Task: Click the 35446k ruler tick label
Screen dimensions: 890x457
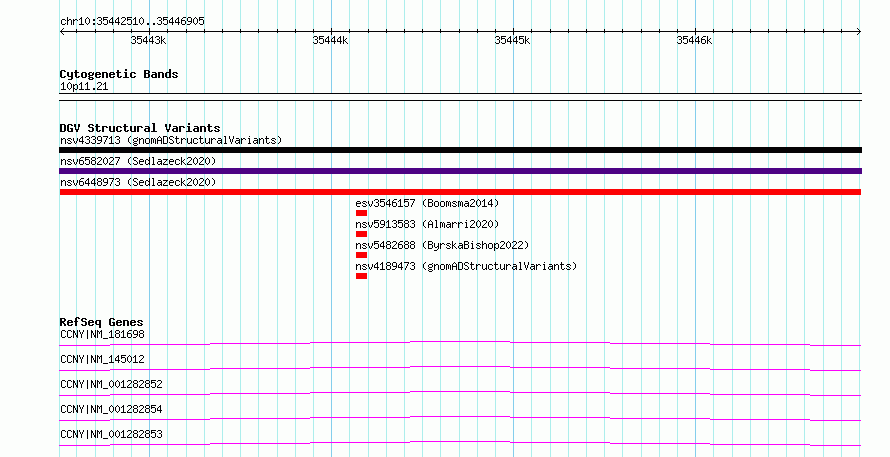Action: (694, 40)
